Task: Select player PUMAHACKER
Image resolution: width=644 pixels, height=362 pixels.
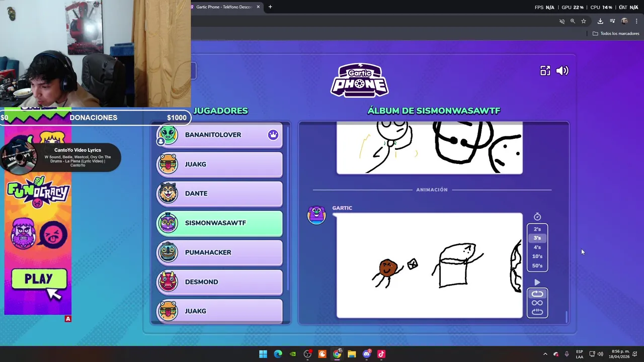Action: tap(219, 252)
